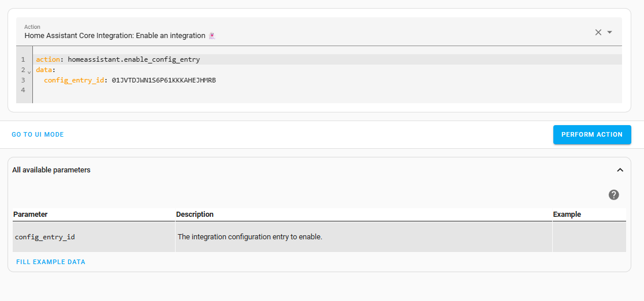Click the pink integration icon beside the action name
Screen dimensions: 644x301
[213, 36]
